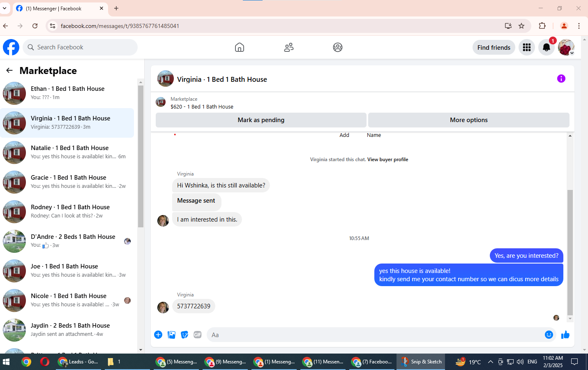Choose a sticker from the composer
Screen dimensions: 588x370
click(x=184, y=335)
